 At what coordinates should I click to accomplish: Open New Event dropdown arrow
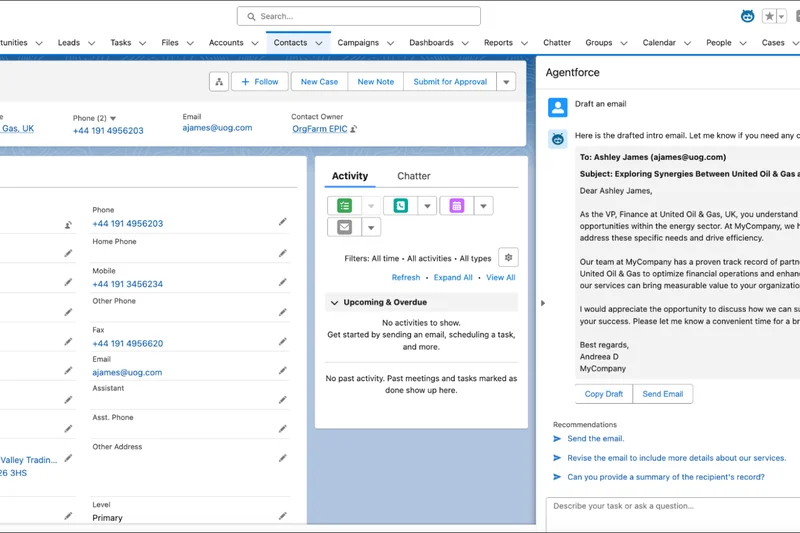click(x=483, y=206)
